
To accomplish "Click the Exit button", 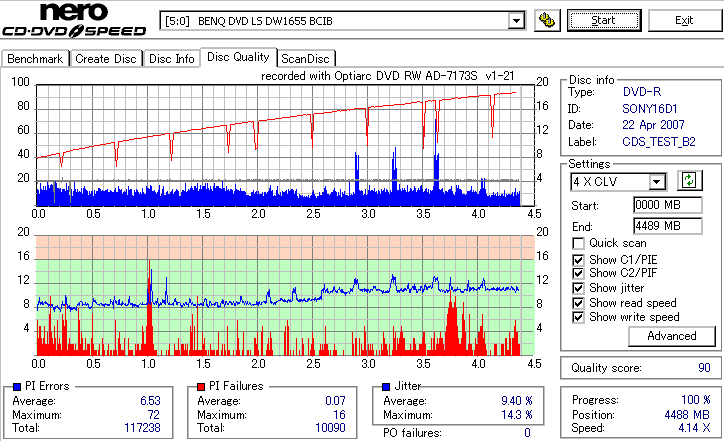I will click(684, 20).
